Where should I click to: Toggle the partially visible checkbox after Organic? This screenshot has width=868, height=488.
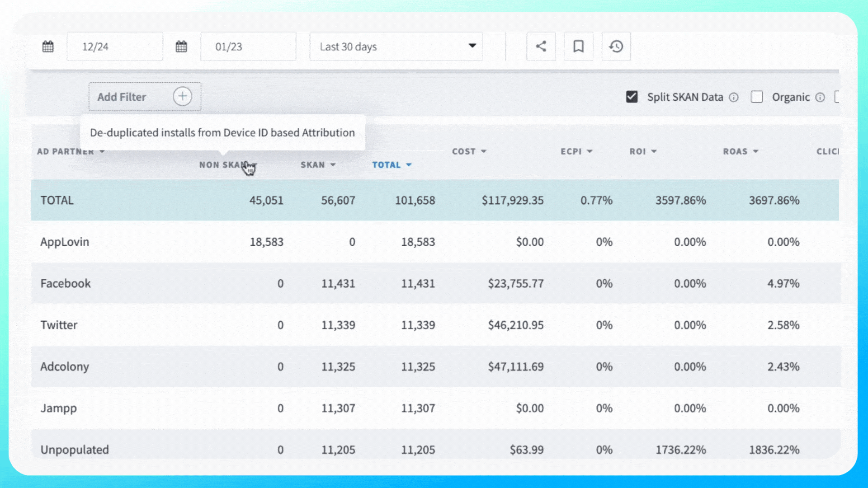coord(837,97)
